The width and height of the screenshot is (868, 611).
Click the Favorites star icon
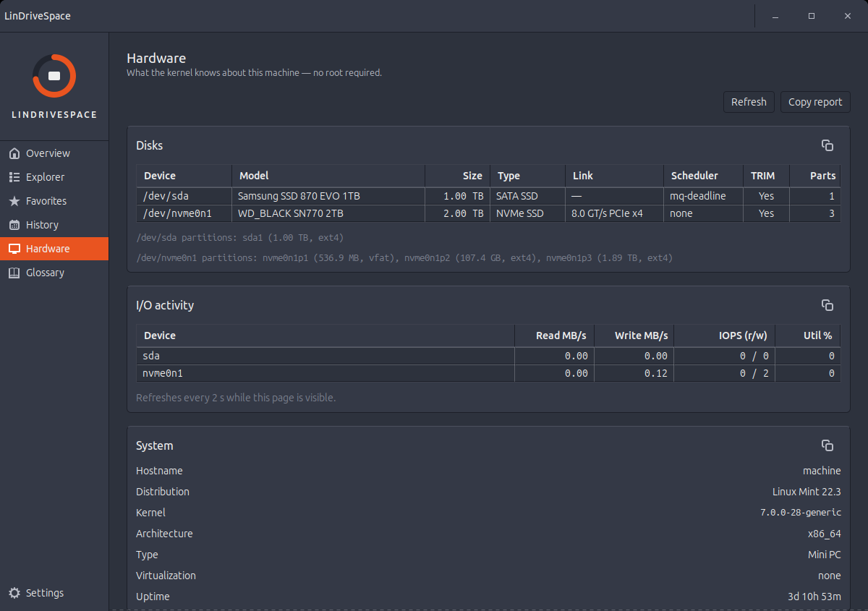point(14,201)
